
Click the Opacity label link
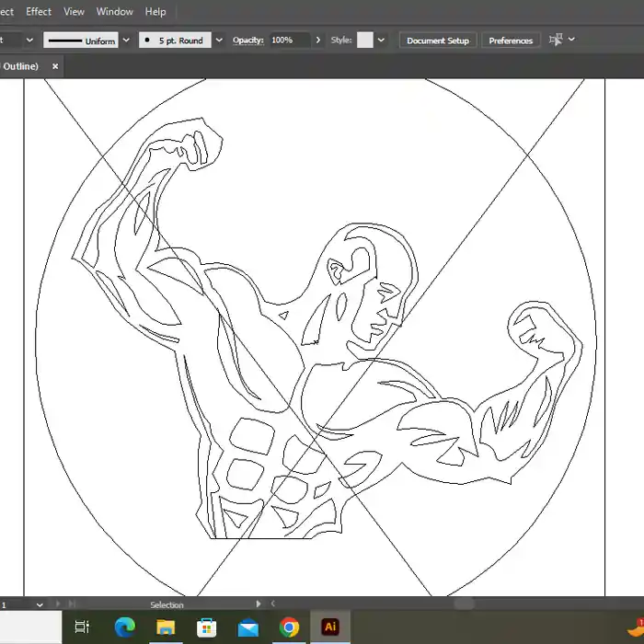tap(247, 40)
